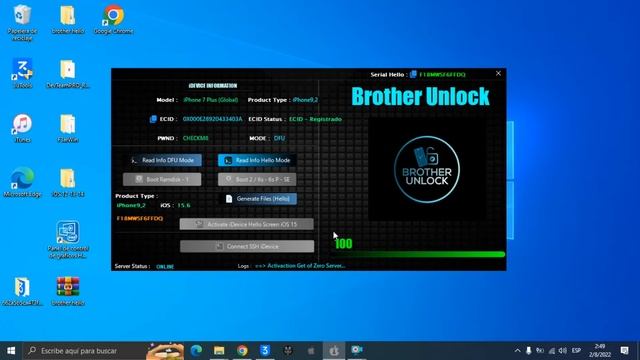Screen dimensions: 640x360
Task: Select the ECID value 0X000628920433403A
Action: tap(212, 119)
